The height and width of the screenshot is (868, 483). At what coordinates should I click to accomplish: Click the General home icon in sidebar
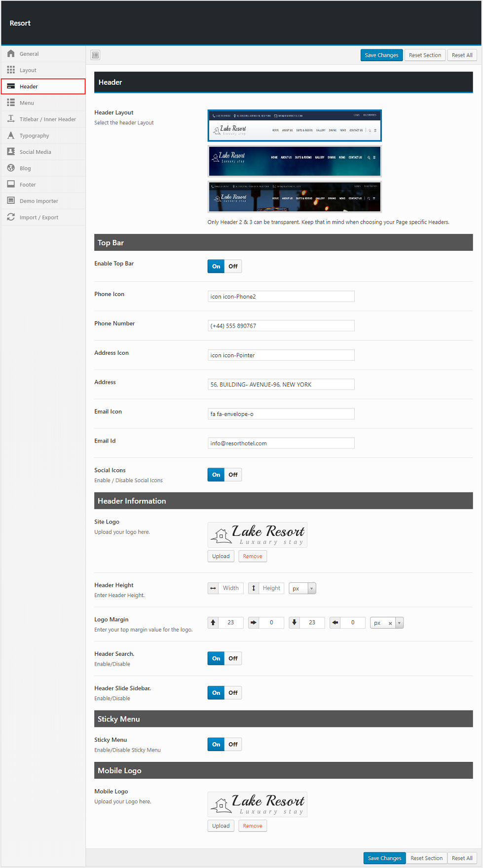(11, 53)
